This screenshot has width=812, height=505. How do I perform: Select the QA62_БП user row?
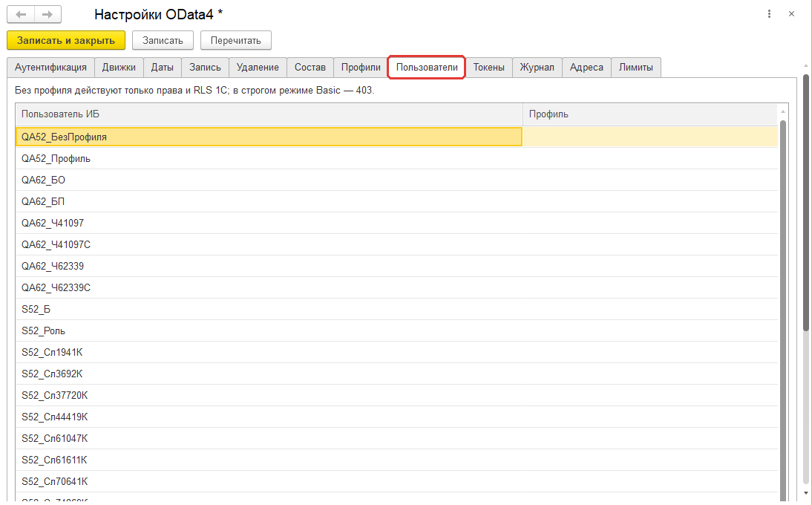pyautogui.click(x=396, y=201)
